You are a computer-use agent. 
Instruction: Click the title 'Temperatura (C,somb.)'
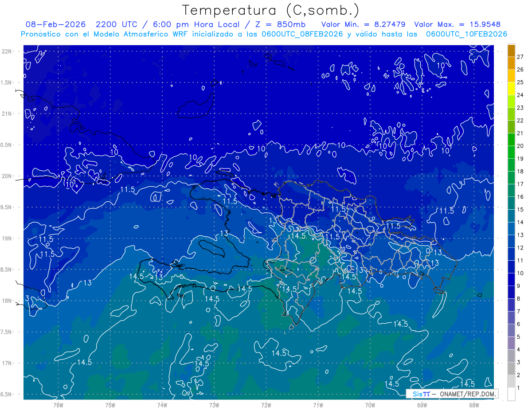pos(271,11)
